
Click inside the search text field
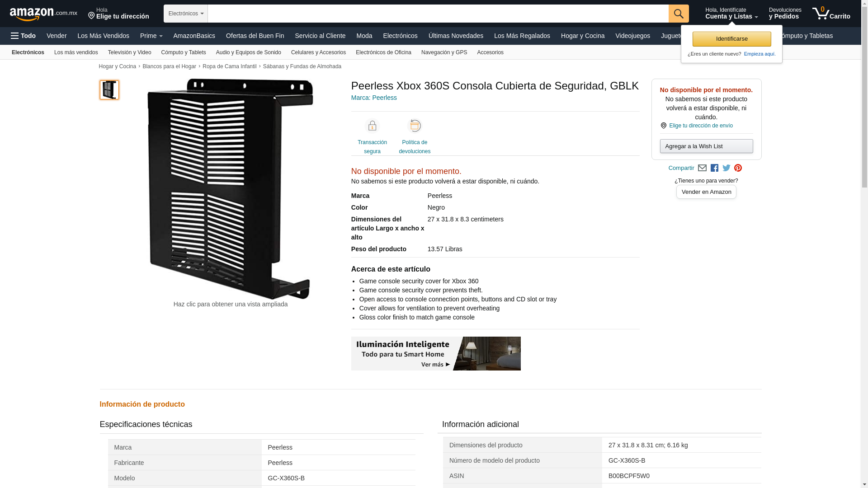point(438,14)
